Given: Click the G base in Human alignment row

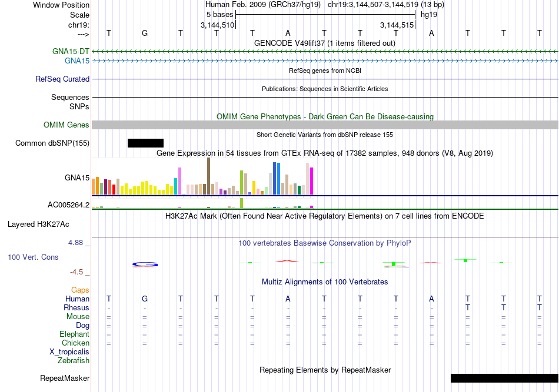Looking at the screenshot, I should [145, 299].
